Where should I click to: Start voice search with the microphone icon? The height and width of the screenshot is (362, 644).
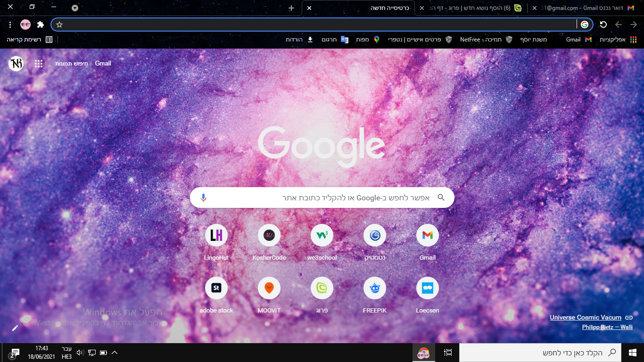(203, 197)
